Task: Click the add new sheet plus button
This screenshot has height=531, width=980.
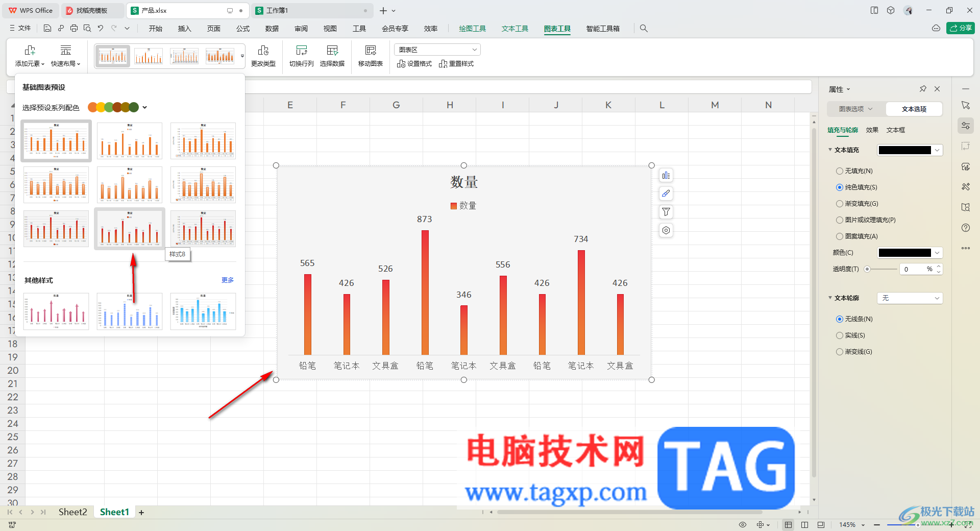Action: click(141, 512)
